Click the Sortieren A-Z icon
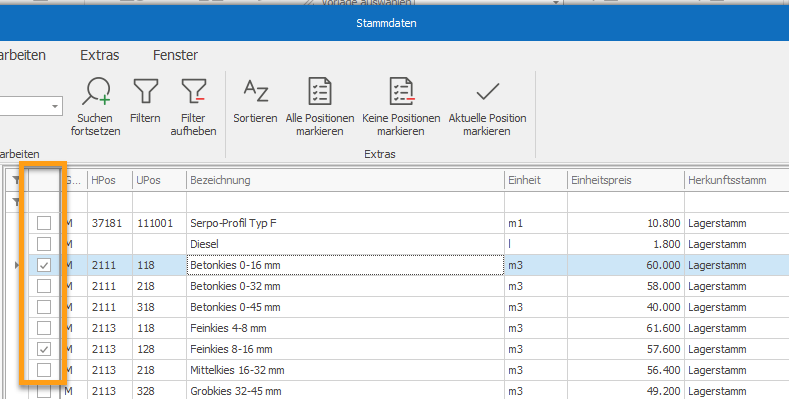 click(x=256, y=91)
